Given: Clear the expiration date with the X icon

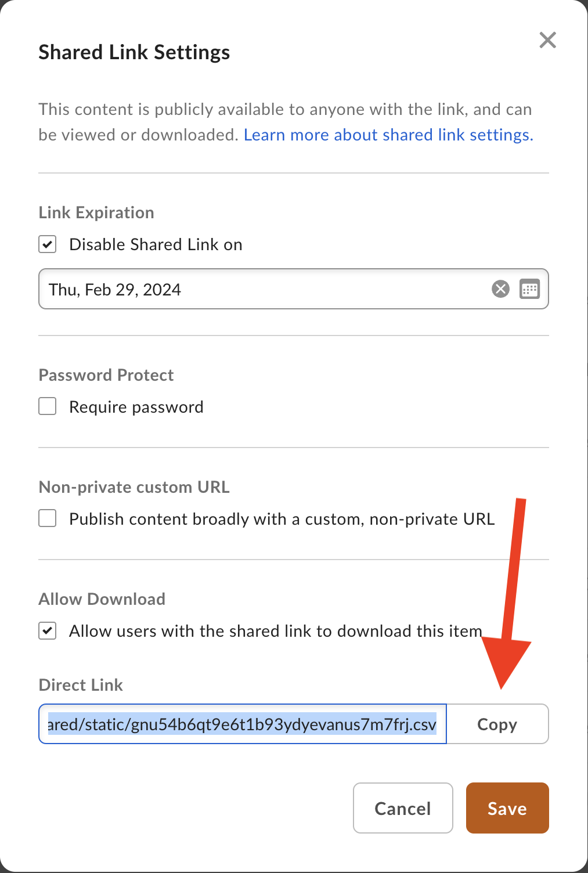Looking at the screenshot, I should pos(500,289).
